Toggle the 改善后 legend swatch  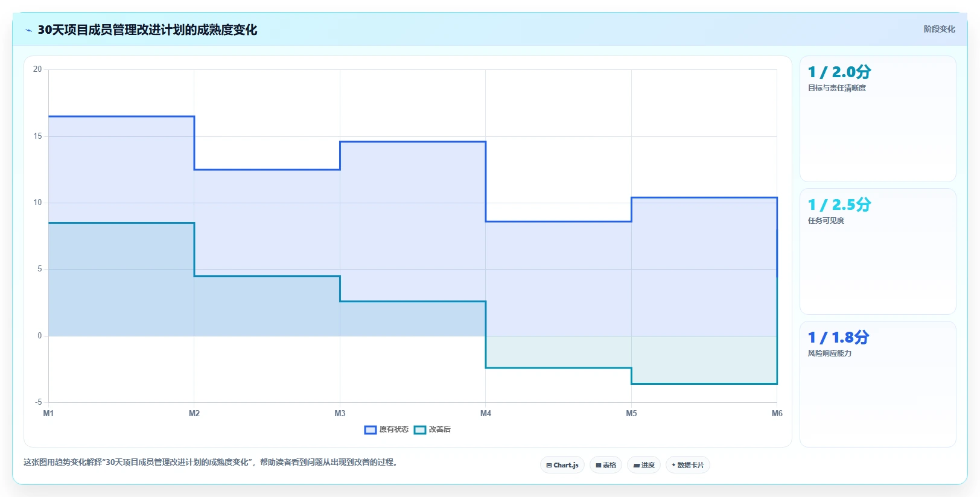[420, 430]
